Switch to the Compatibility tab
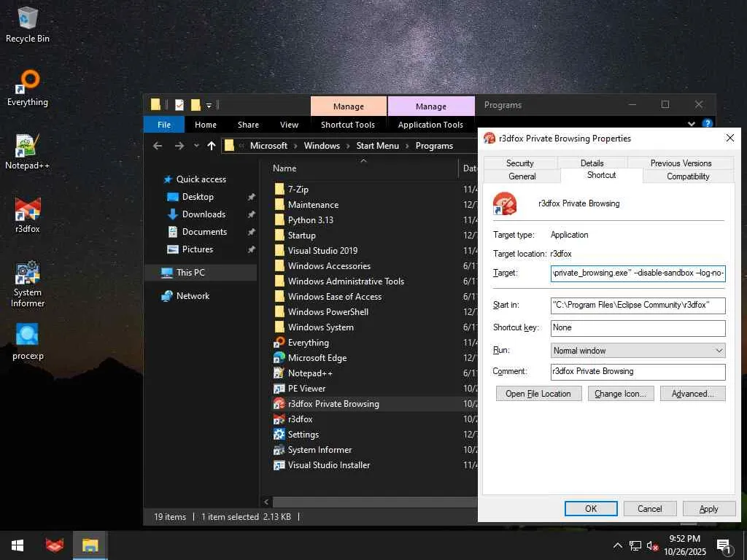 pos(688,176)
